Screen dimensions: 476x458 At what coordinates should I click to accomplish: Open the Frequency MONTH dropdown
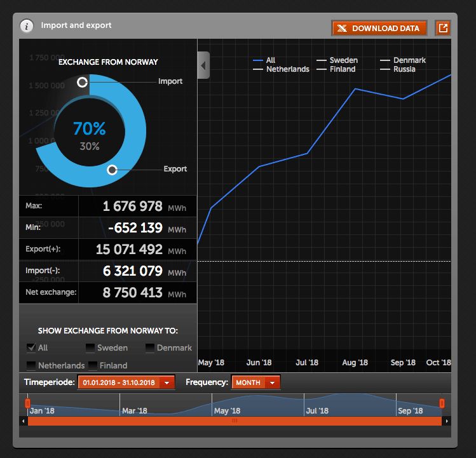point(273,383)
